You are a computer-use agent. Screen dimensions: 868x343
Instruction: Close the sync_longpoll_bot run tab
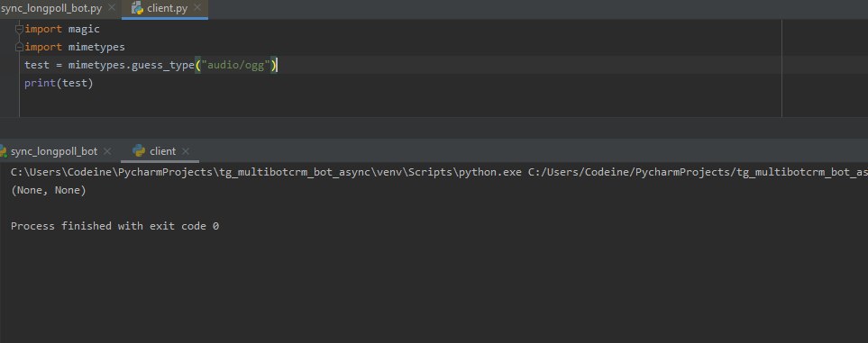pos(107,151)
